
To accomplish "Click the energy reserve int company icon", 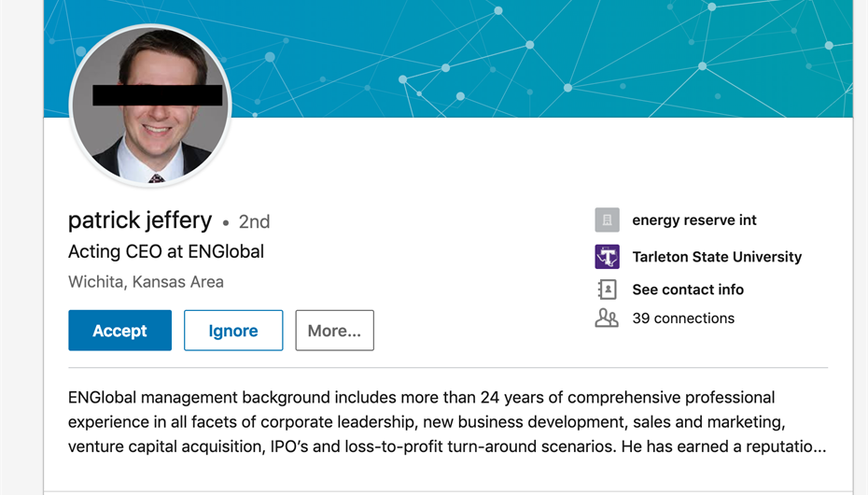I will tap(607, 220).
